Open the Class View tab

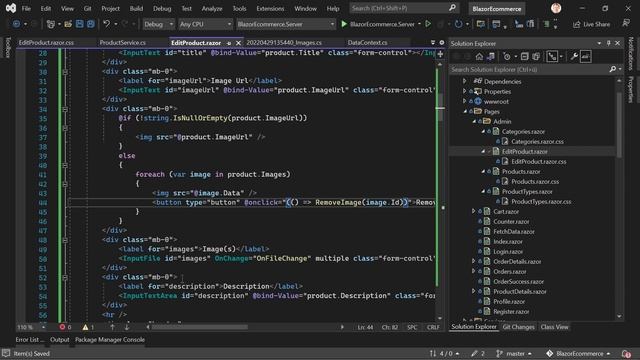pos(554,327)
